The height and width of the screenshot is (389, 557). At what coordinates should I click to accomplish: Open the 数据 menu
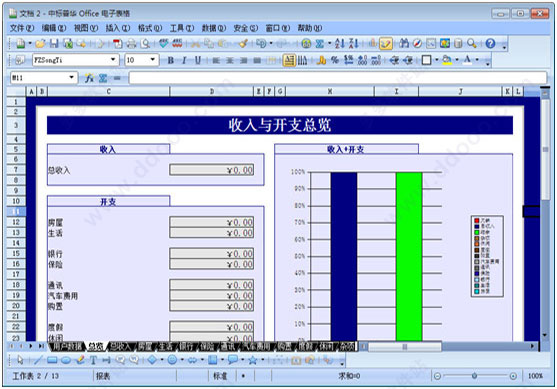(x=213, y=28)
